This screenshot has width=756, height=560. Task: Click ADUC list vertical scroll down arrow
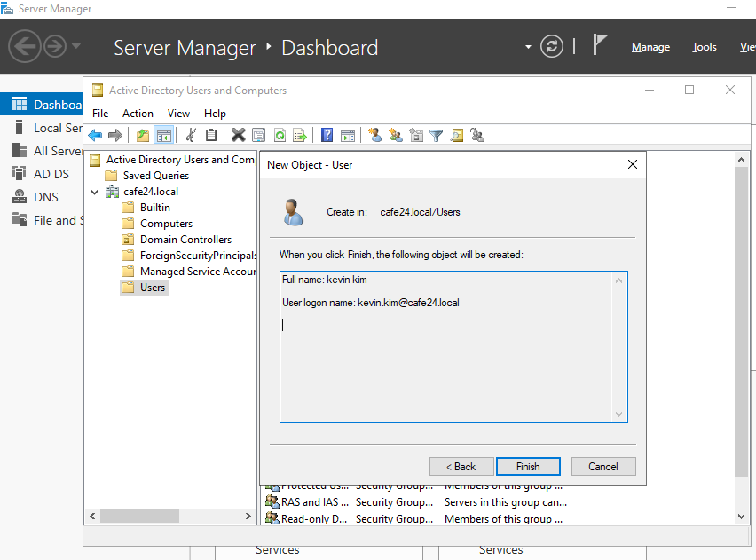tap(742, 517)
